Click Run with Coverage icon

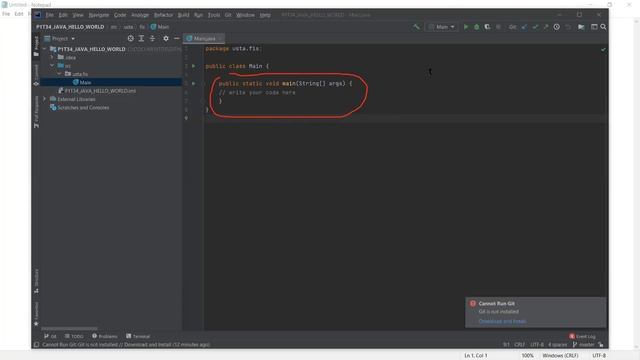pyautogui.click(x=487, y=27)
